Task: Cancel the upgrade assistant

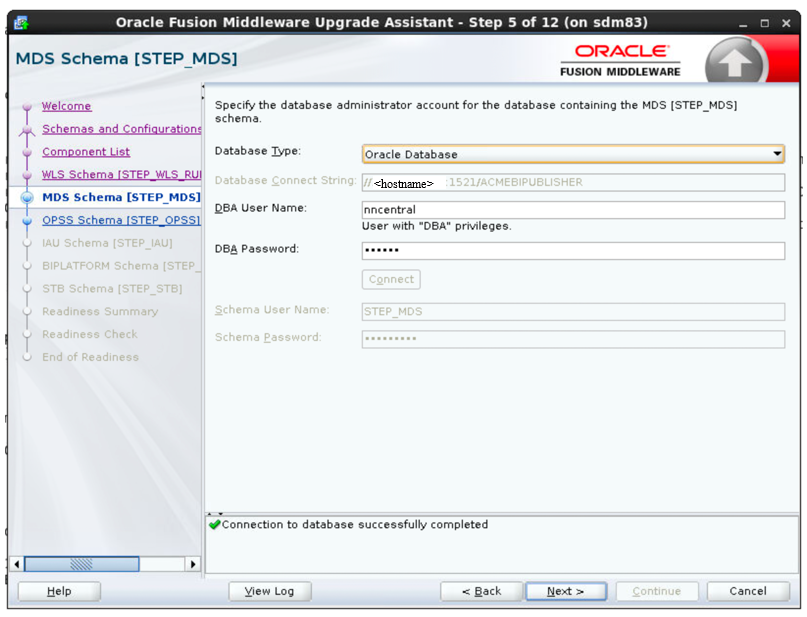Action: pos(748,591)
